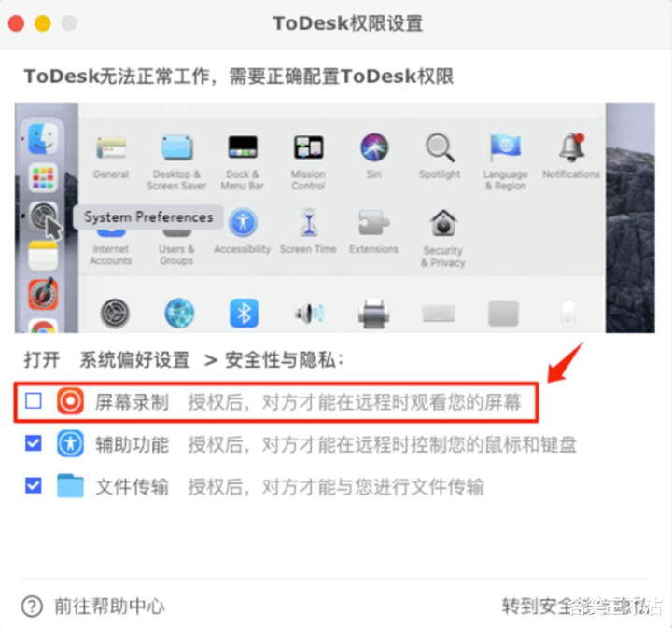Enable the 屏幕录制 screen recording checkbox
The width and height of the screenshot is (672, 628).
pos(34,401)
